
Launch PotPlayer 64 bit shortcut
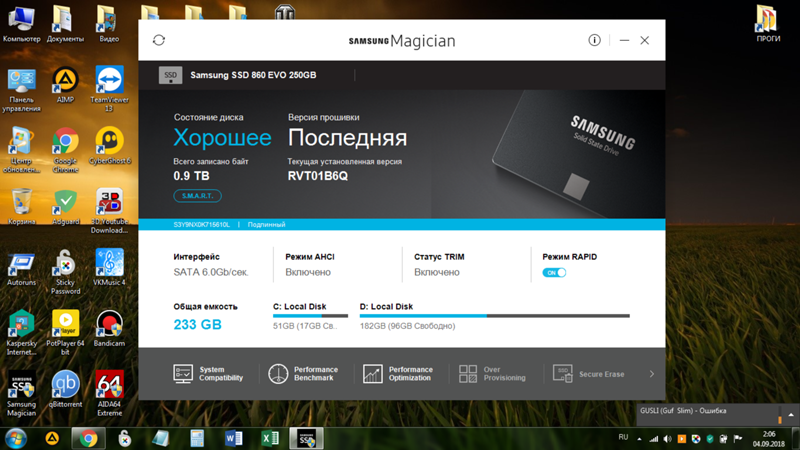(65, 333)
